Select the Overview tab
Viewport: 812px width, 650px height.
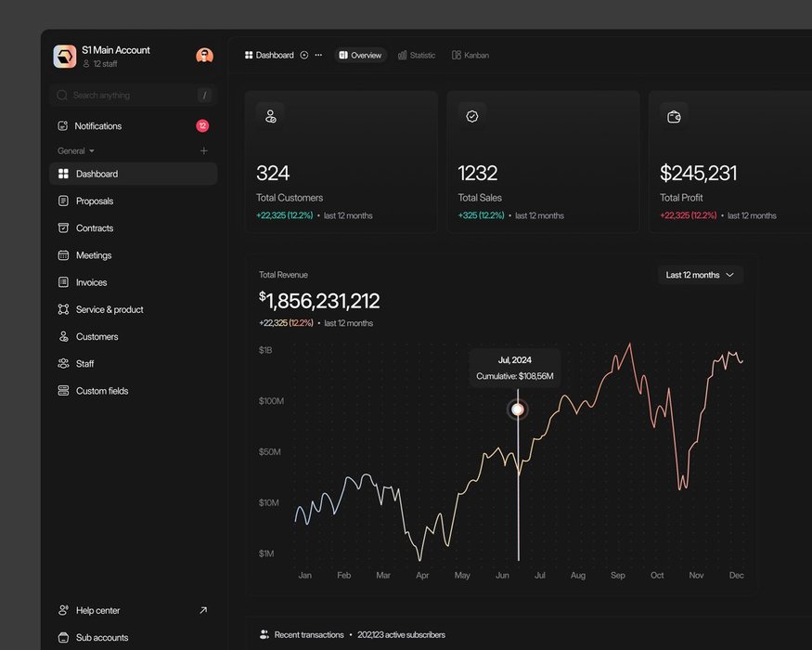point(360,56)
